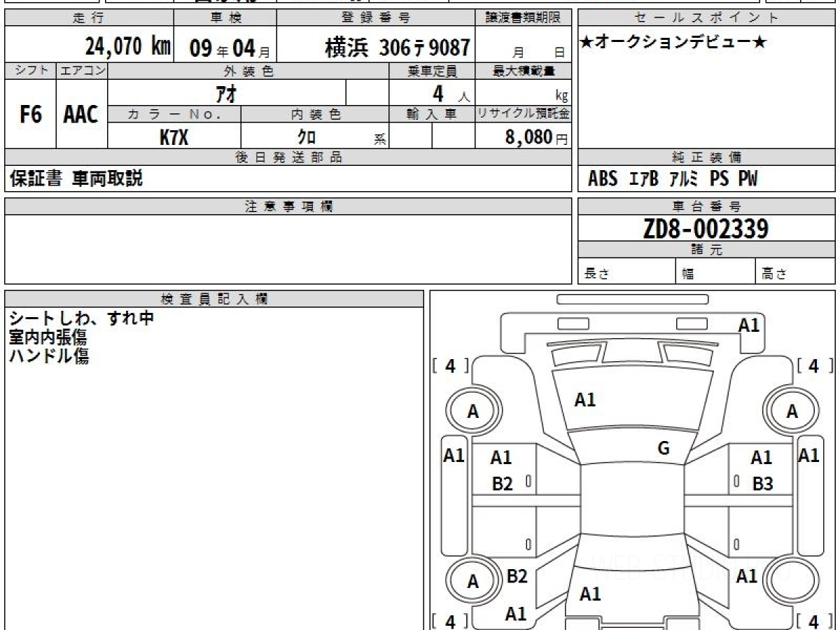
Task: Click the 車検 date 09年04月
Action: coord(230,48)
